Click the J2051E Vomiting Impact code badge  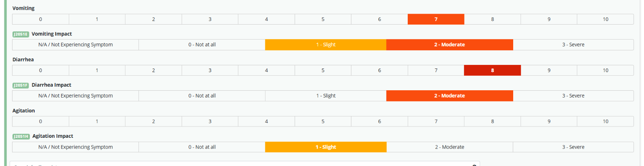click(x=21, y=34)
